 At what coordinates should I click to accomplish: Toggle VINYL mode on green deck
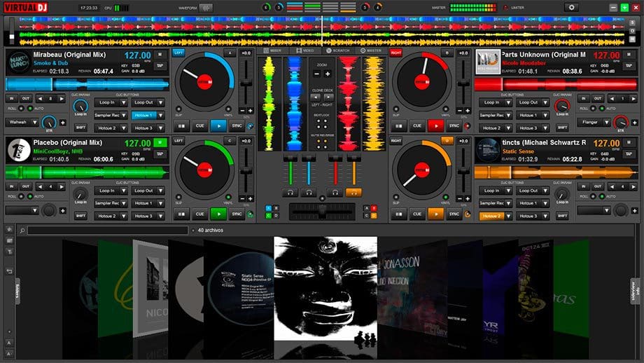coord(228,198)
